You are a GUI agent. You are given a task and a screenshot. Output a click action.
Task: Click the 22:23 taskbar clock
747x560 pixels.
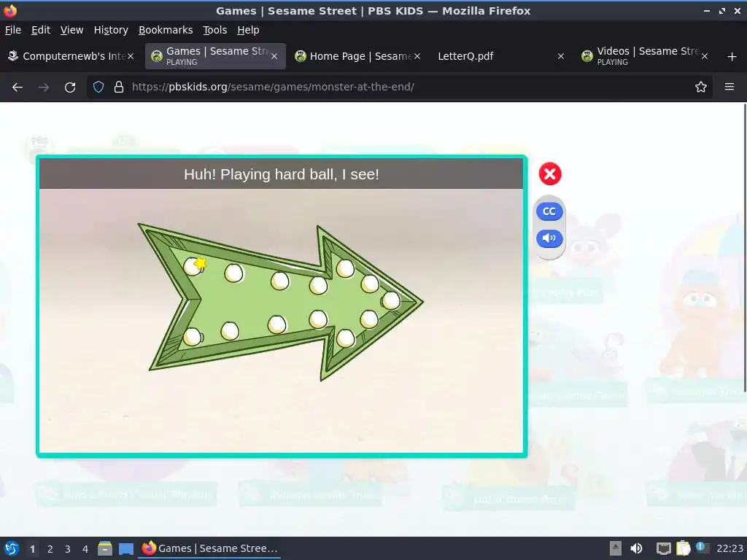coord(729,548)
